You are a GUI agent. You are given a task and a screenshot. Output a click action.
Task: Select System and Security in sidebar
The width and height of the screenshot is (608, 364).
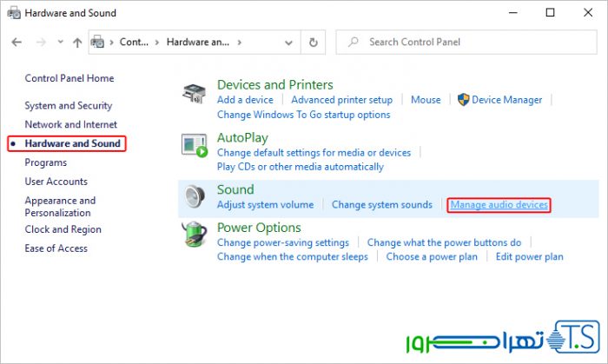click(x=69, y=105)
